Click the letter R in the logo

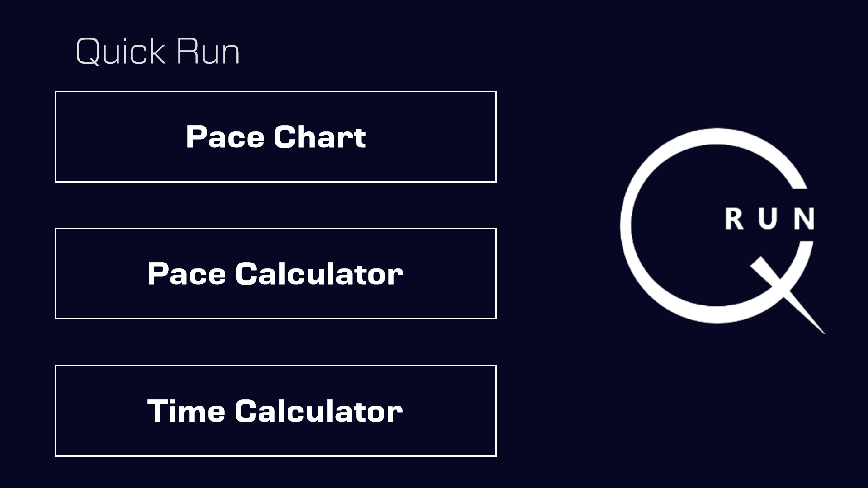[734, 219]
